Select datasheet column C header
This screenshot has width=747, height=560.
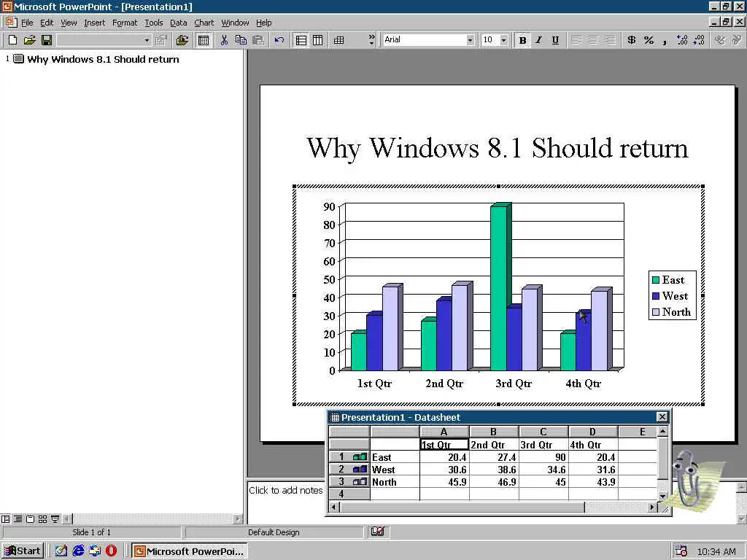[x=543, y=432]
